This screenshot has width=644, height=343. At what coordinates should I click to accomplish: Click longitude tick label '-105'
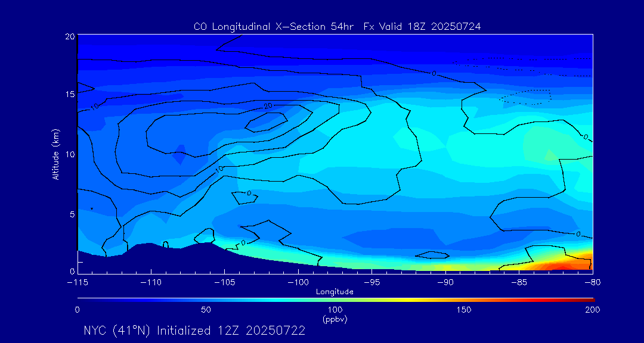tap(225, 283)
